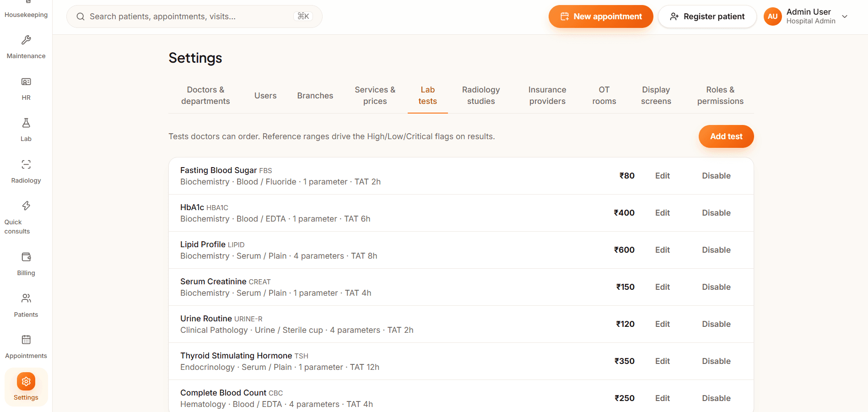
Task: Open Patients people icon
Action: [x=26, y=298]
